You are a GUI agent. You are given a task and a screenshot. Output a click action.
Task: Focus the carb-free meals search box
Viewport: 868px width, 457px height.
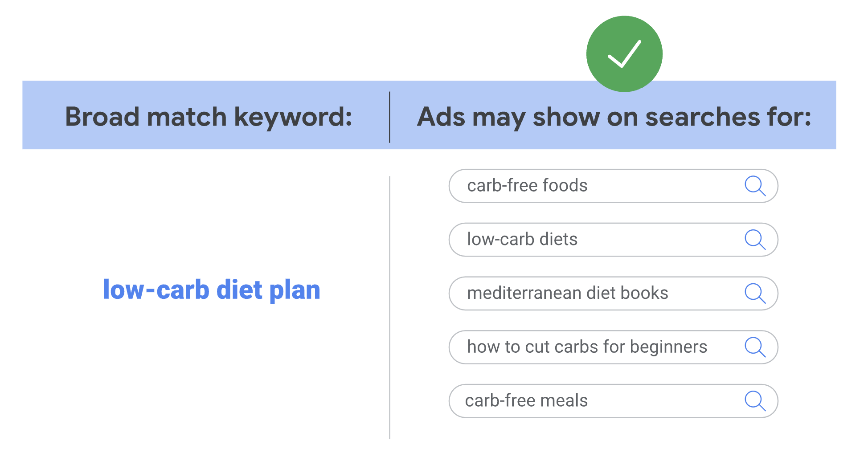pyautogui.click(x=613, y=401)
